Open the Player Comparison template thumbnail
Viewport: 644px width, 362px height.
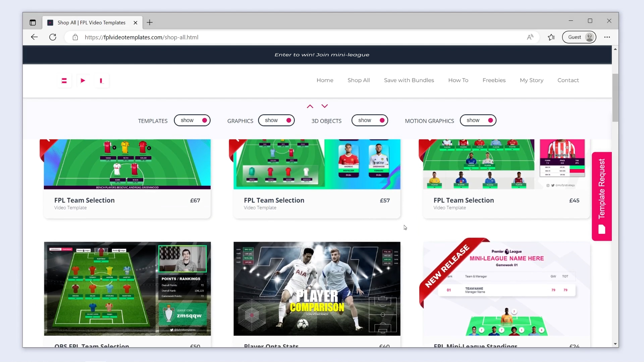click(x=317, y=289)
